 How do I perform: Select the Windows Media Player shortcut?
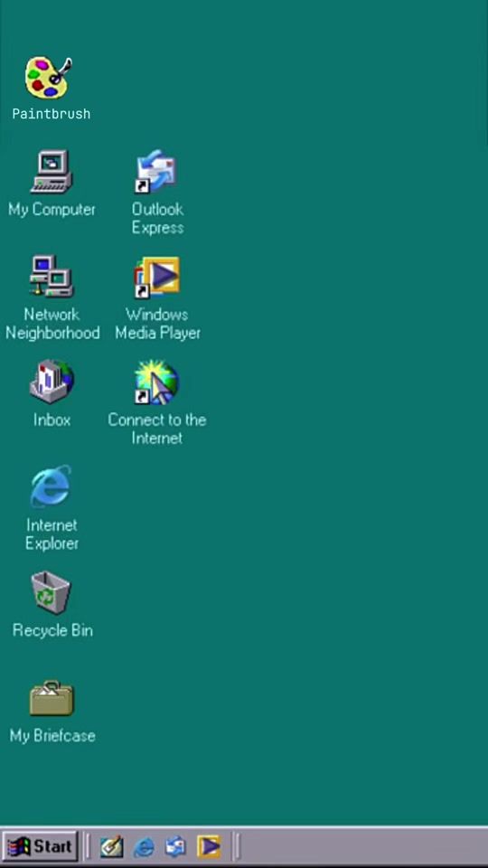tap(156, 277)
